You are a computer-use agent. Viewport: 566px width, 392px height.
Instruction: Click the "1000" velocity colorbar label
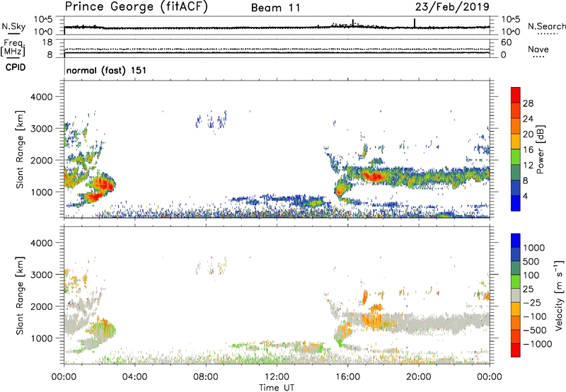coord(534,248)
